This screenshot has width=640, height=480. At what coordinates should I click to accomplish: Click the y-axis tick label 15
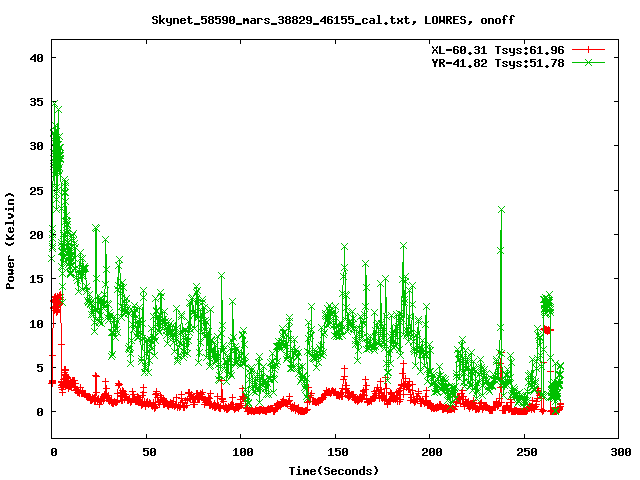point(37,279)
